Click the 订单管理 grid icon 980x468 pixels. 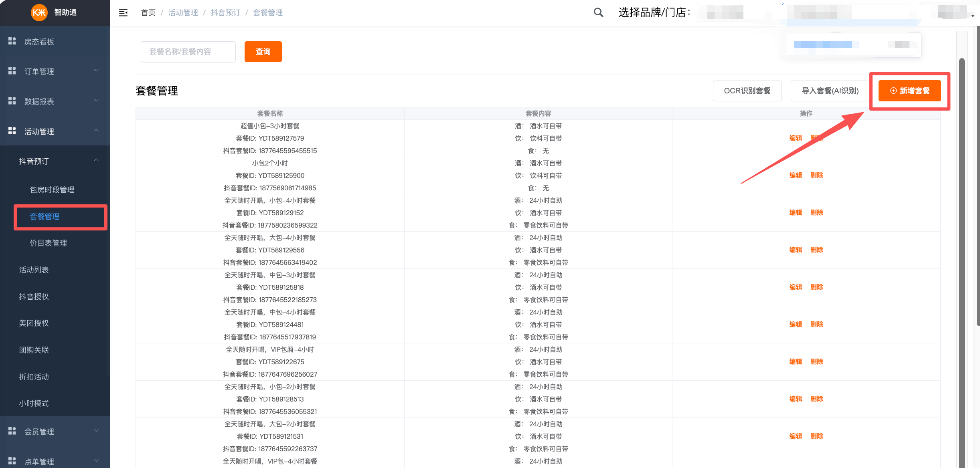click(12, 71)
